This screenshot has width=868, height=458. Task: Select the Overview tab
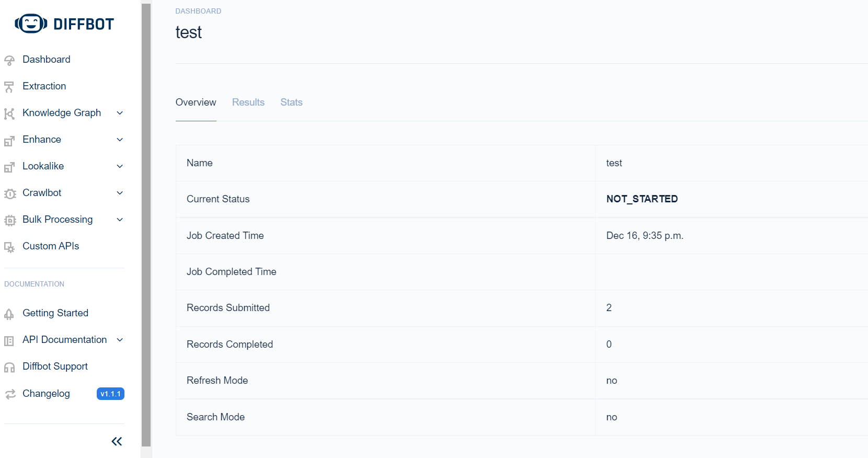tap(196, 102)
